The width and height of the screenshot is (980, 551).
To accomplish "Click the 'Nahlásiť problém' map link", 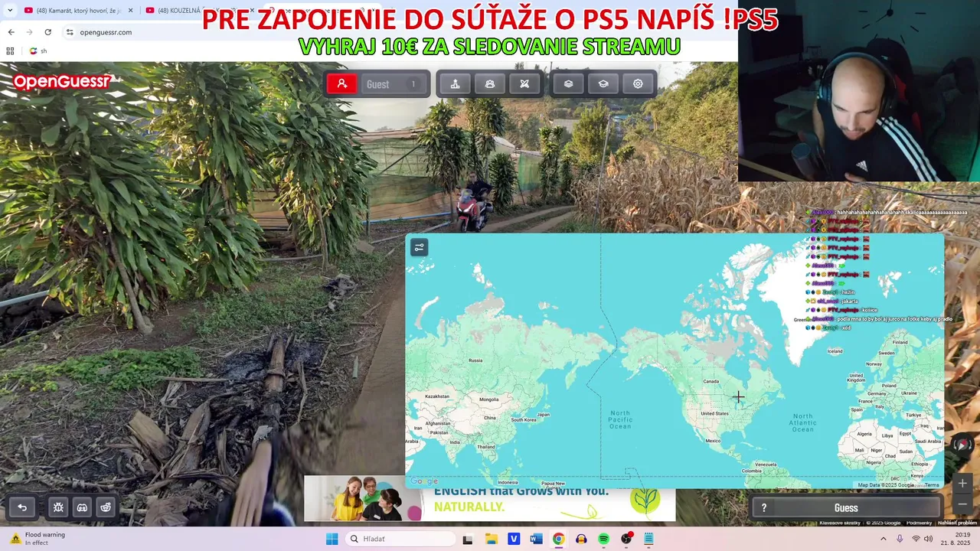I will [958, 523].
